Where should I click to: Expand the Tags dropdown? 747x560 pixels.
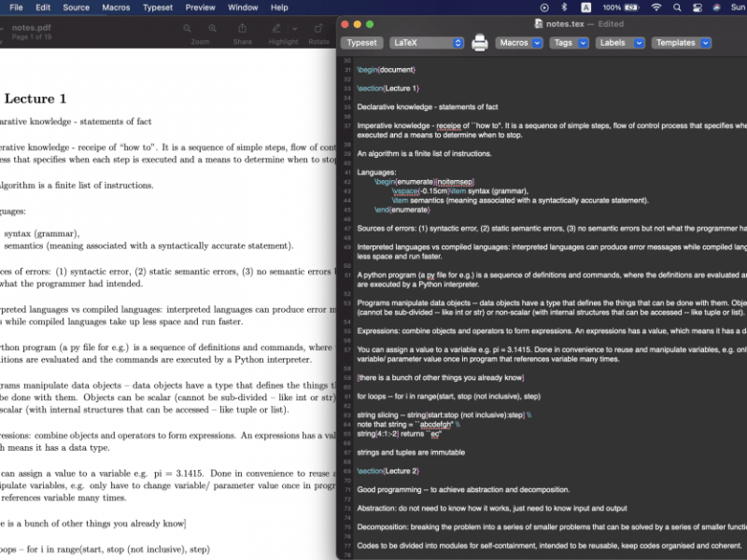pyautogui.click(x=569, y=43)
